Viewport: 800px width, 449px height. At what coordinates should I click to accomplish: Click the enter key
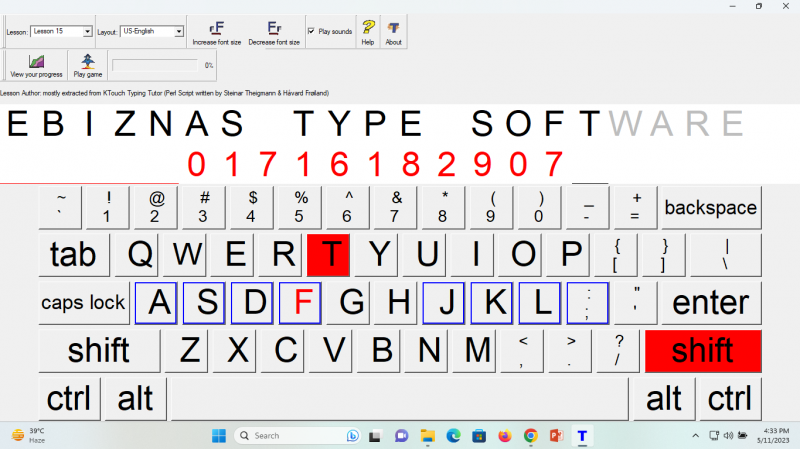pos(711,303)
